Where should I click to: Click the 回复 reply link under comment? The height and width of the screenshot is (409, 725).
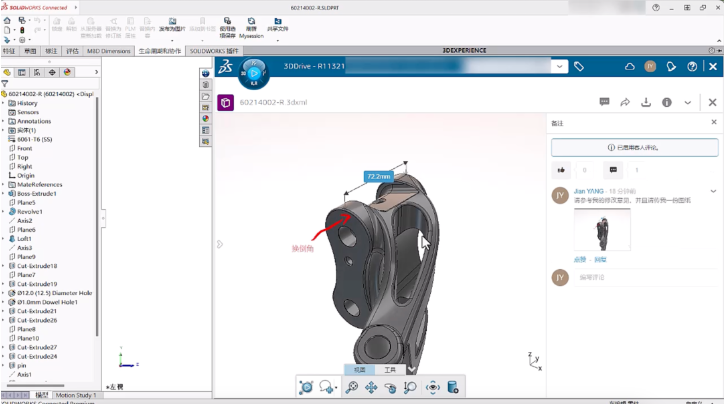tap(600, 260)
